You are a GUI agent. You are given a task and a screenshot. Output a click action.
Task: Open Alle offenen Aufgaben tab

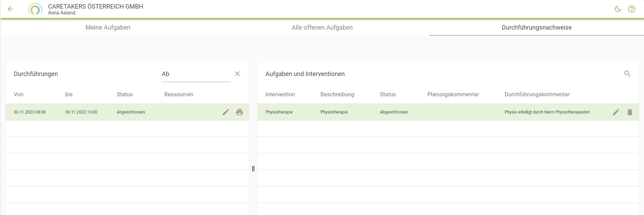coord(322,28)
